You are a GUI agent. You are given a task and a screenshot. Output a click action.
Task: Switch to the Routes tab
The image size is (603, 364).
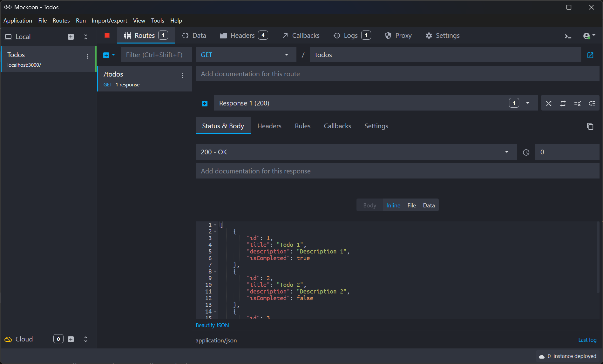tap(146, 36)
